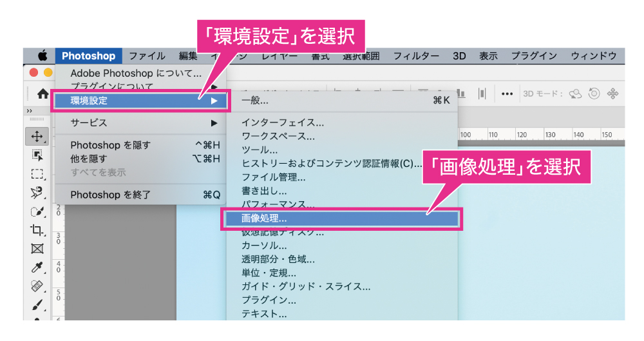This screenshot has width=644, height=341.
Task: Select the Brush tool
Action: (37, 305)
